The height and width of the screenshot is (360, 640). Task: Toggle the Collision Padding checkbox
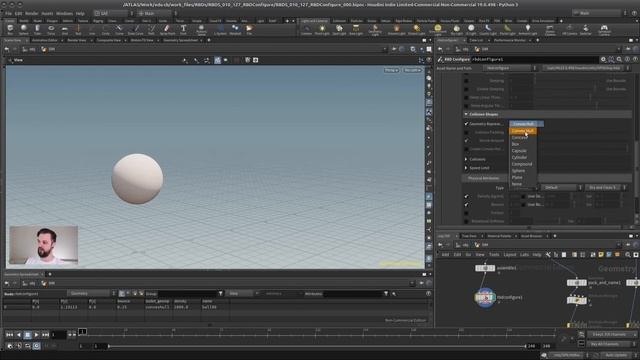[x=466, y=132]
